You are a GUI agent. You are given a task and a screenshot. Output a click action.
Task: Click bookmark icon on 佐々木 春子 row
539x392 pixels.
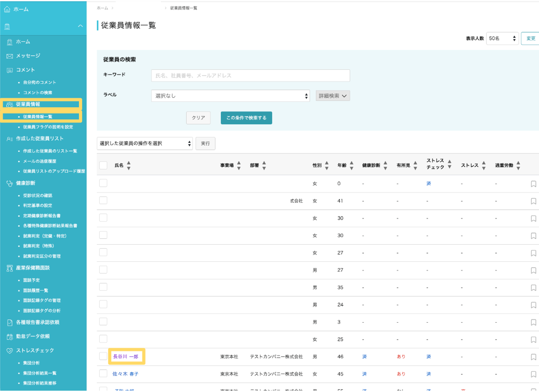pyautogui.click(x=533, y=374)
